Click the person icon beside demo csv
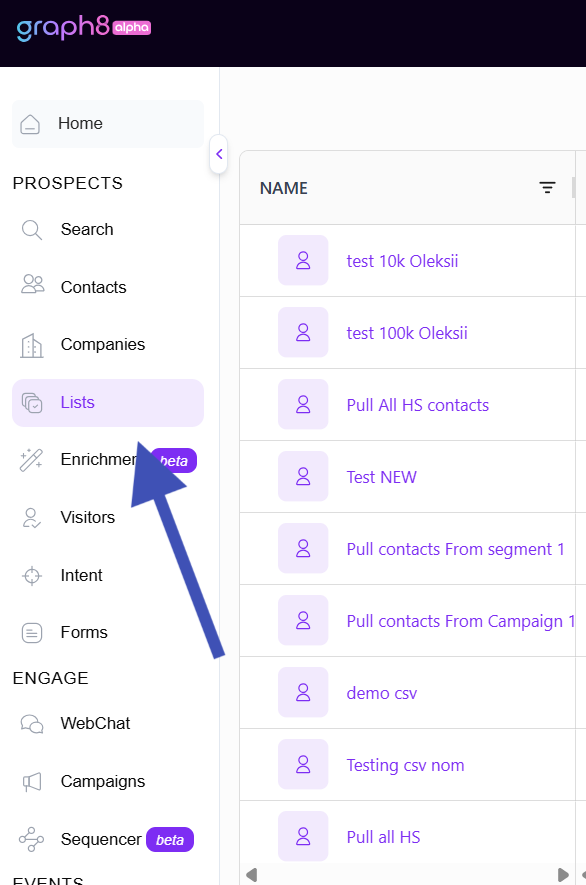 pos(303,692)
